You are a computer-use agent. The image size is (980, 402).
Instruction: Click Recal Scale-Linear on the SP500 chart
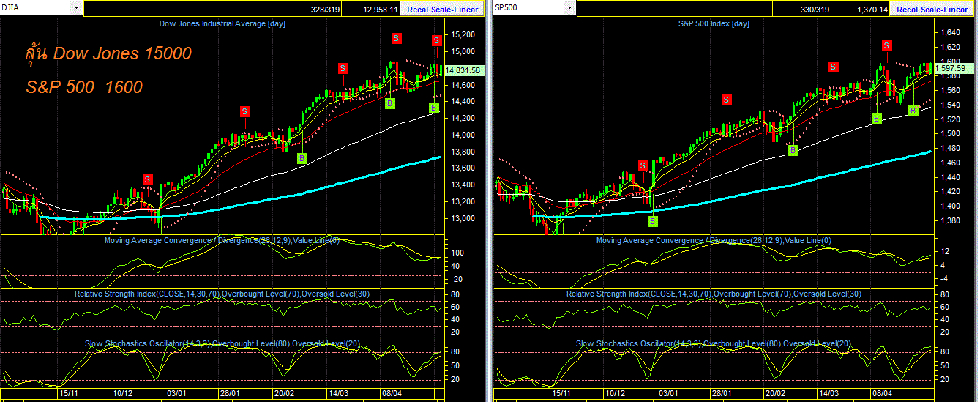(932, 10)
